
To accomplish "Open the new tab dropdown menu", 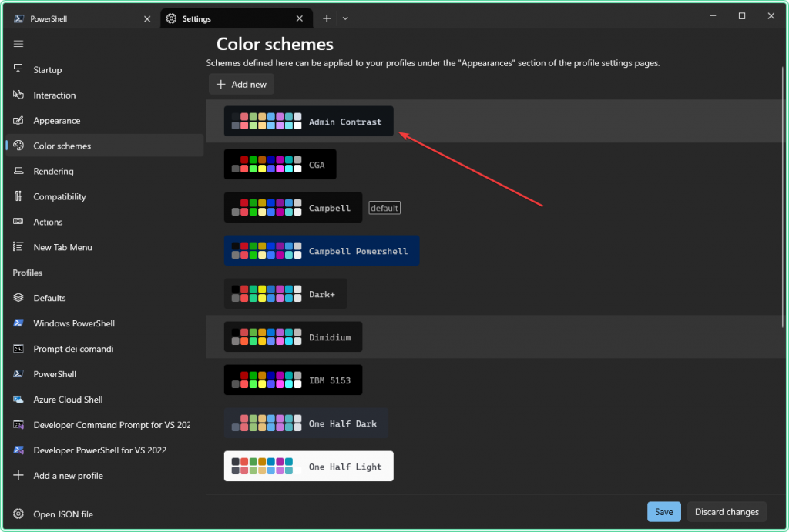I will tap(345, 17).
